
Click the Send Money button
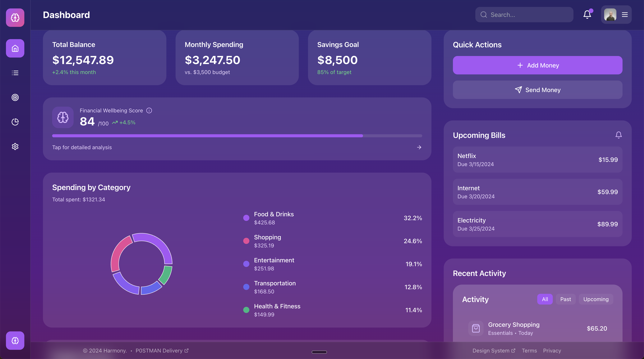coord(537,90)
